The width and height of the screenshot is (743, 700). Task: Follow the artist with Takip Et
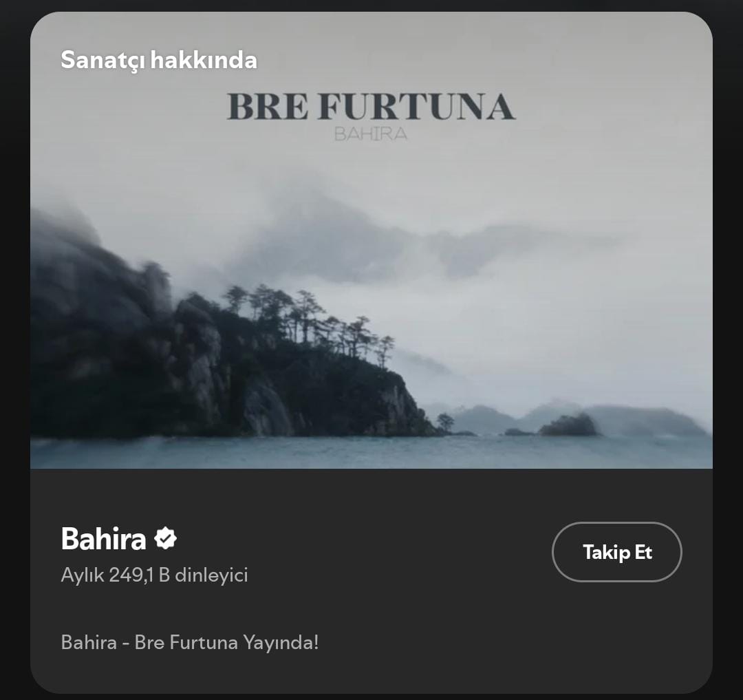[x=616, y=552]
